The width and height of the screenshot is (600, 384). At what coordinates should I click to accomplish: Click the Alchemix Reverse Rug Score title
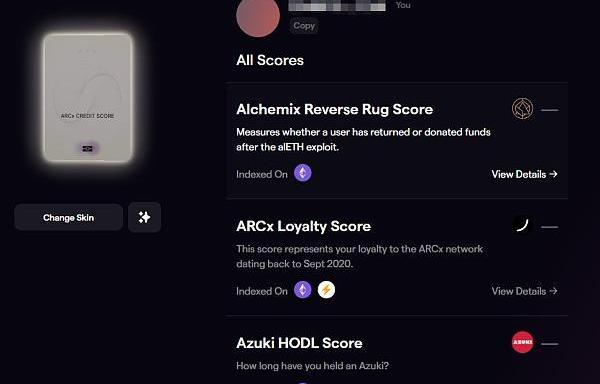[x=334, y=109]
